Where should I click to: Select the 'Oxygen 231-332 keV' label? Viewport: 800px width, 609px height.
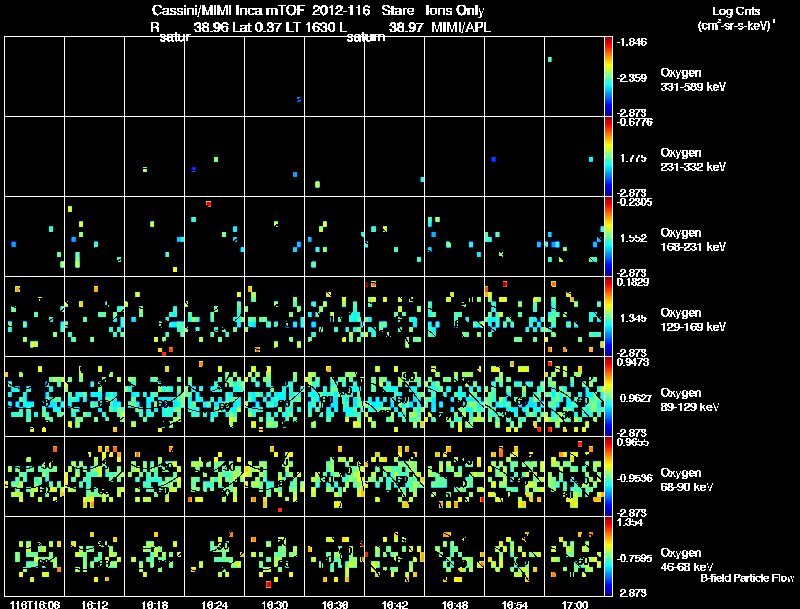[693, 160]
